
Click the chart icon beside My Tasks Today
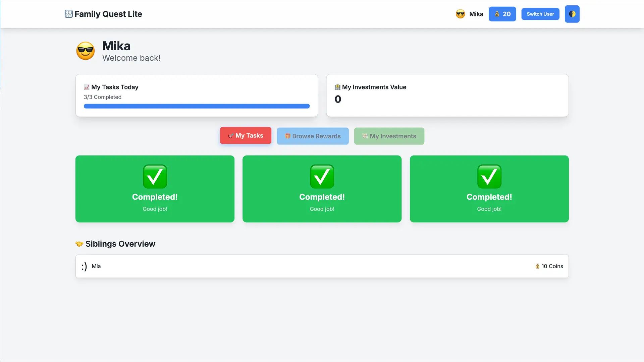click(87, 87)
